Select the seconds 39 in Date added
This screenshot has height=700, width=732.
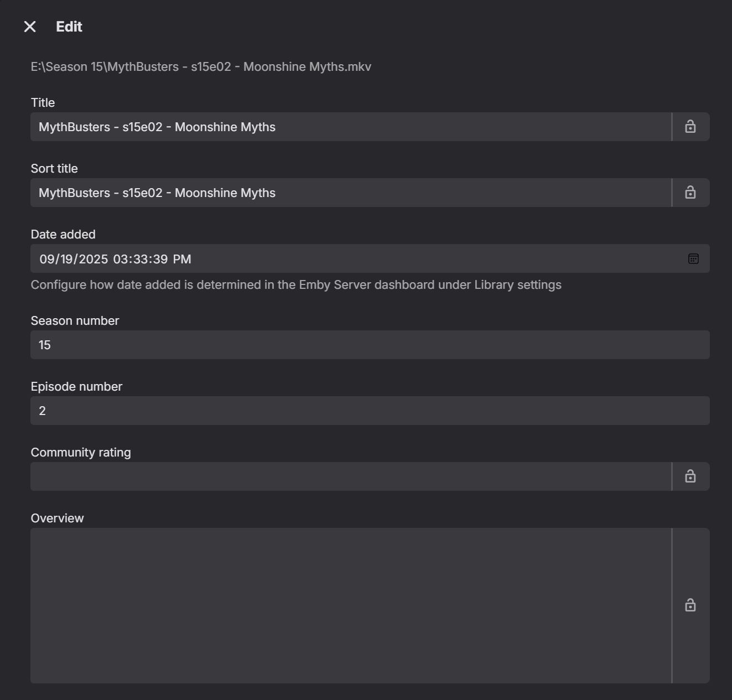coord(160,260)
